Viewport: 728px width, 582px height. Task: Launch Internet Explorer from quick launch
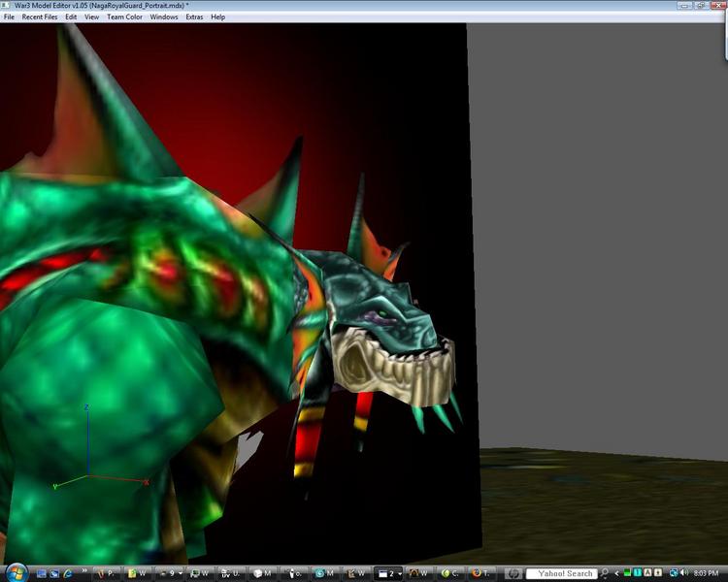point(68,573)
